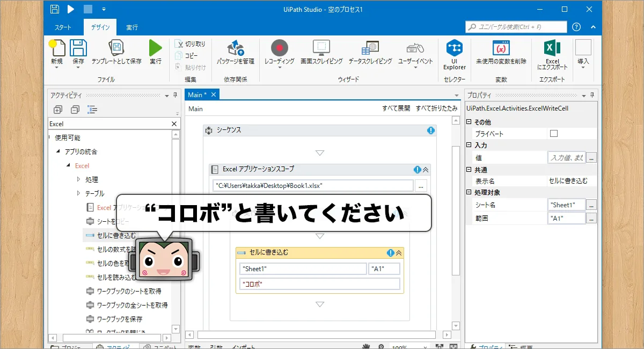
Task: Switch to the デザイン tab
Action: tap(100, 27)
